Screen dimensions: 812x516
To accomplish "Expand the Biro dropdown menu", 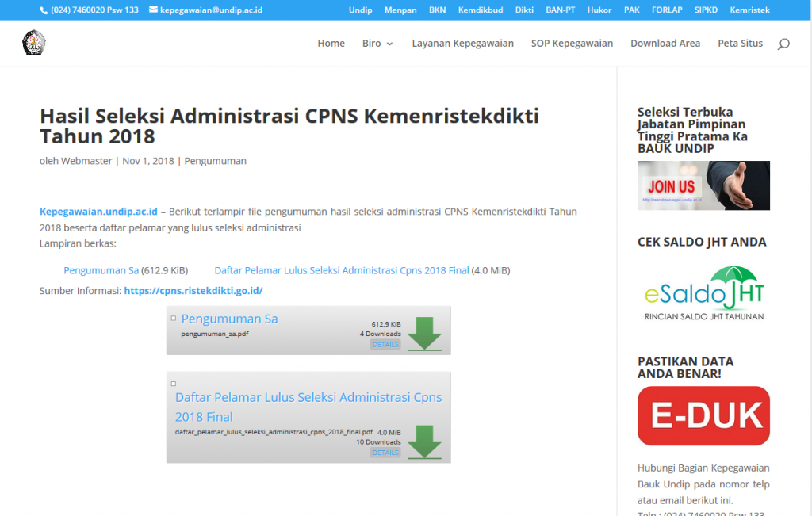I will (x=377, y=44).
